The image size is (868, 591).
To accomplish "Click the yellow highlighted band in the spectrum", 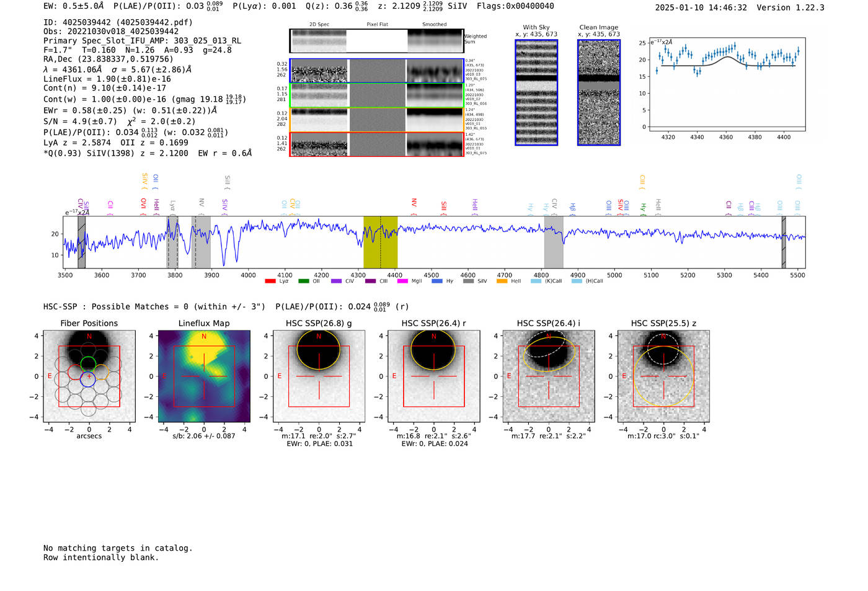I will coord(380,242).
